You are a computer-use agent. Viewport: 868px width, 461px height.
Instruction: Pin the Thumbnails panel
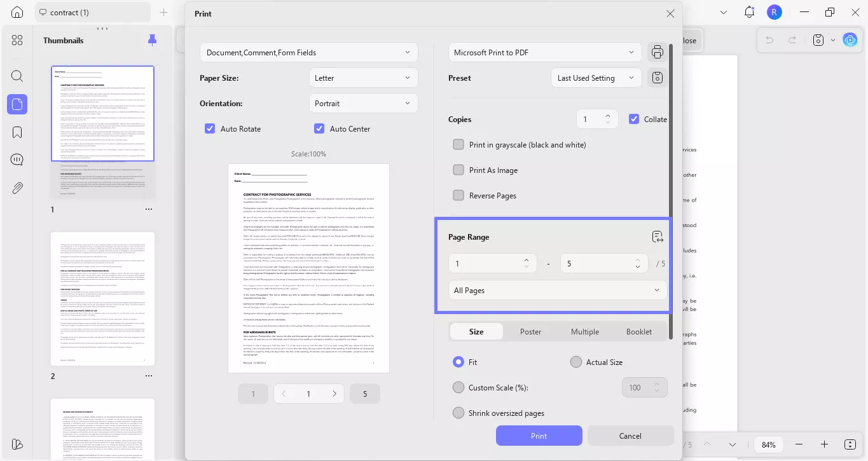[152, 40]
